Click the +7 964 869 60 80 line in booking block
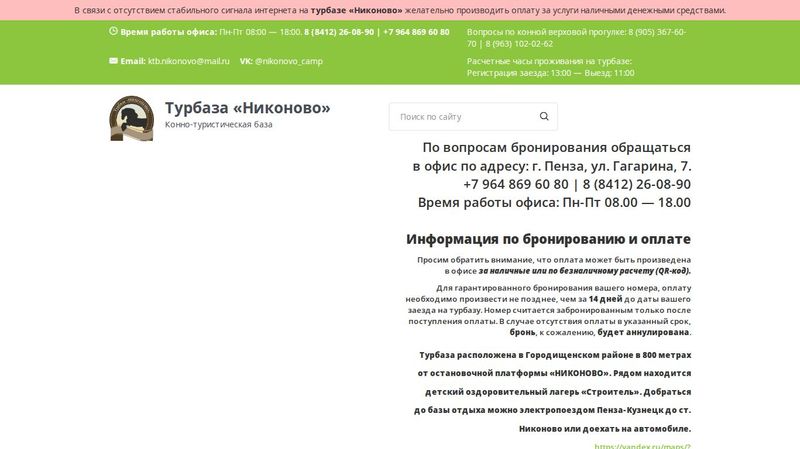800x449 pixels. [x=577, y=184]
